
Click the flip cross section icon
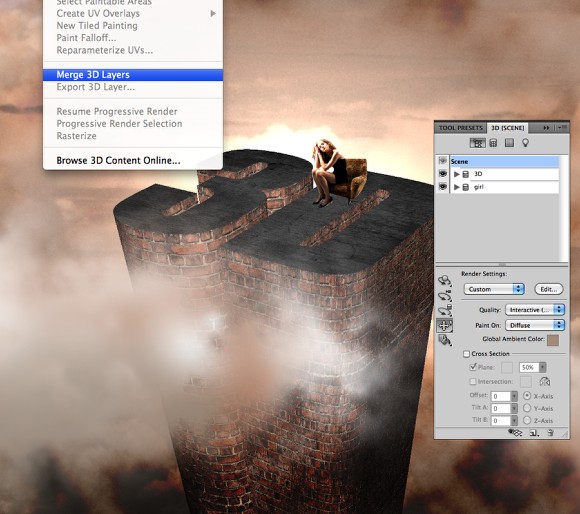[545, 381]
